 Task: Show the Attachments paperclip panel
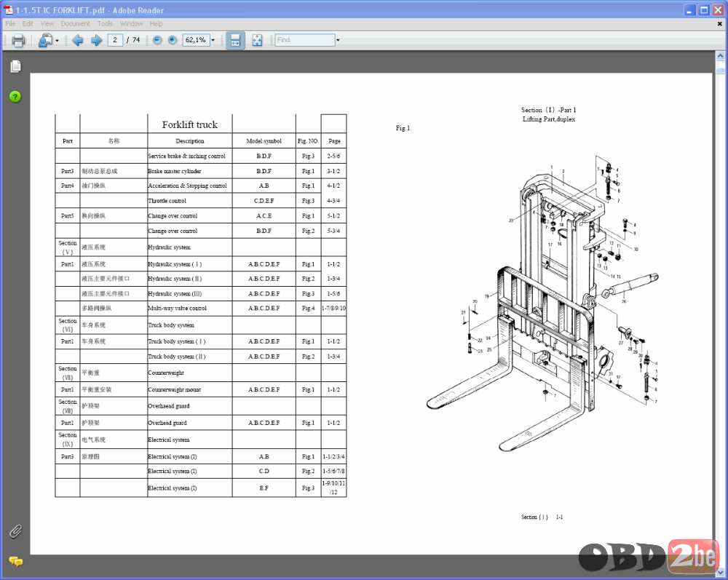click(15, 531)
